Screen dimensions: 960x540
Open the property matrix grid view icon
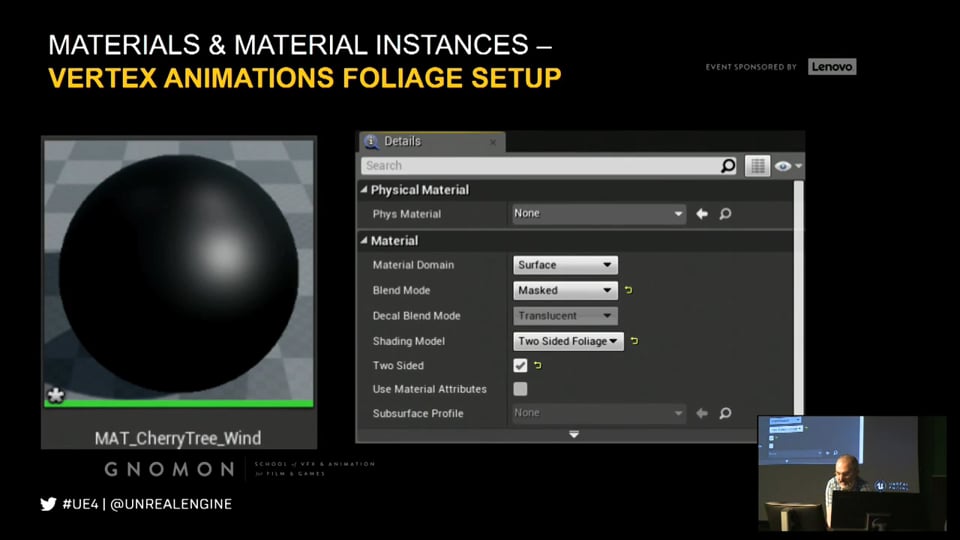point(757,166)
